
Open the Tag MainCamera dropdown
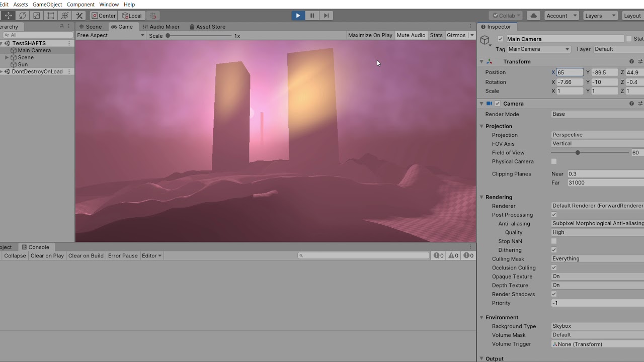539,49
